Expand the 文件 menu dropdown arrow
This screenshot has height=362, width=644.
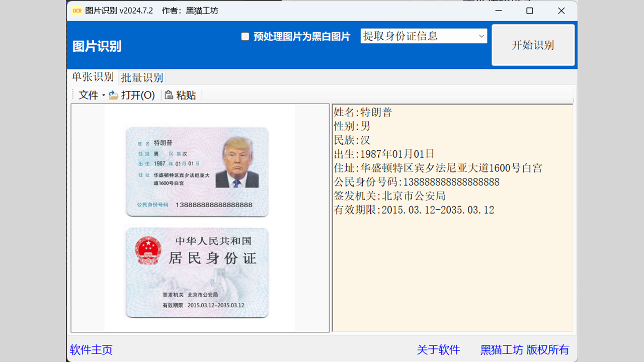[104, 95]
